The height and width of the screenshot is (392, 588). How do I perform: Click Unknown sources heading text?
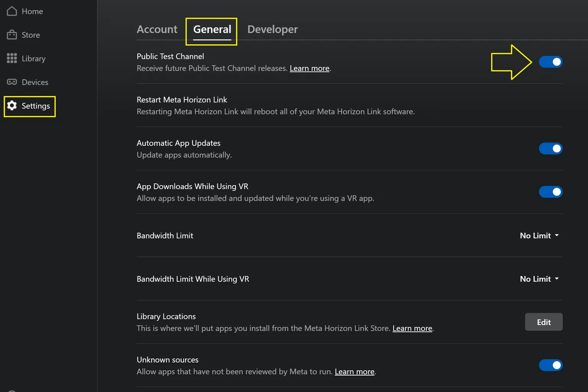click(x=168, y=360)
